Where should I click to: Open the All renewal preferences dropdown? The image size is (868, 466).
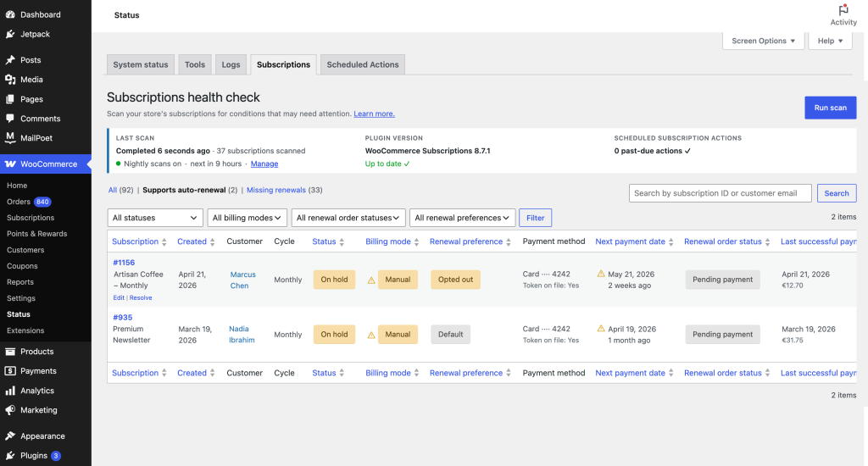coord(462,218)
